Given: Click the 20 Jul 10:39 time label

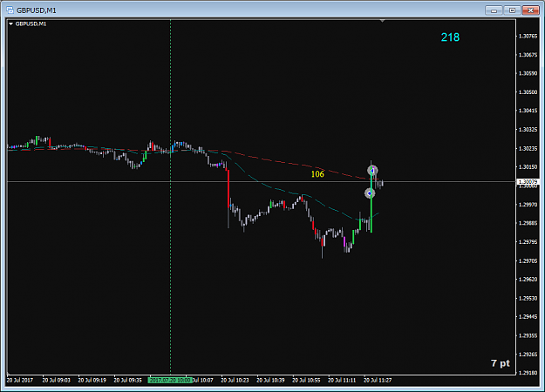Looking at the screenshot, I should [x=270, y=380].
